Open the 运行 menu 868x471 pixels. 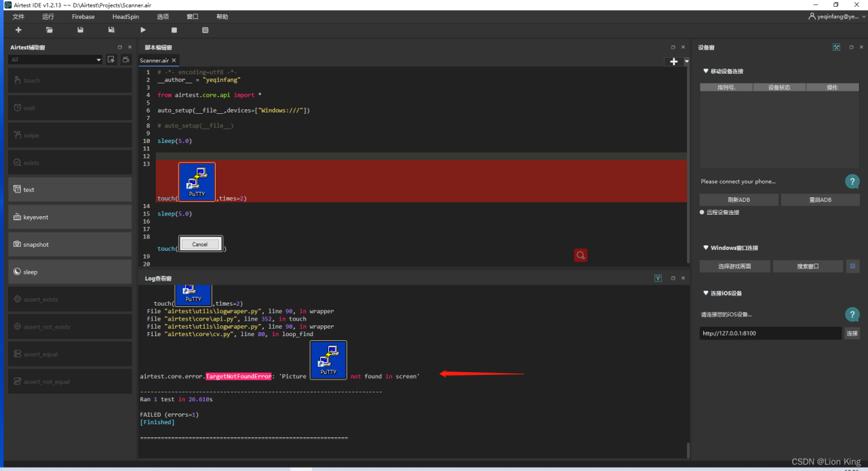(48, 16)
